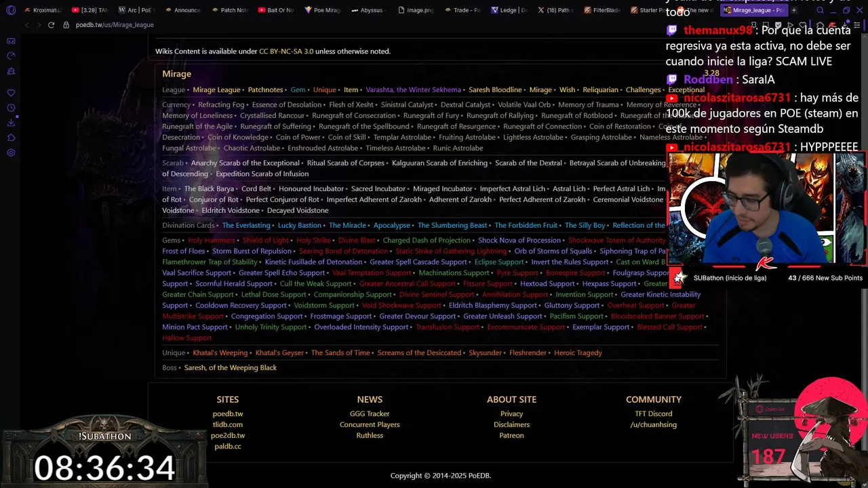
Task: Open GX Cleaner broom icon
Action: click(x=11, y=70)
